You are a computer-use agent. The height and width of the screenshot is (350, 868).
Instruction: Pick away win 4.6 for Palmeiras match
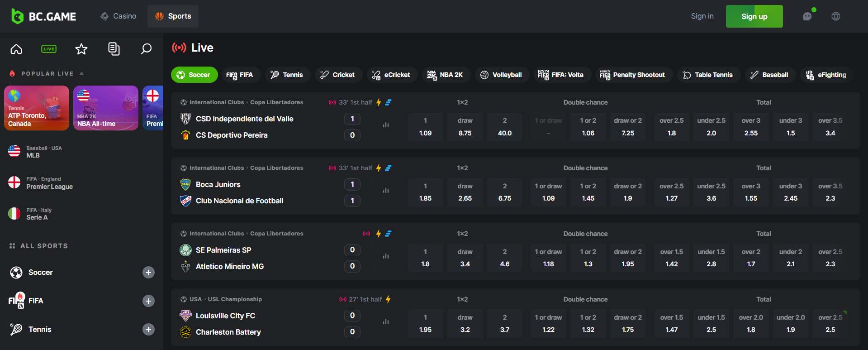pyautogui.click(x=505, y=258)
